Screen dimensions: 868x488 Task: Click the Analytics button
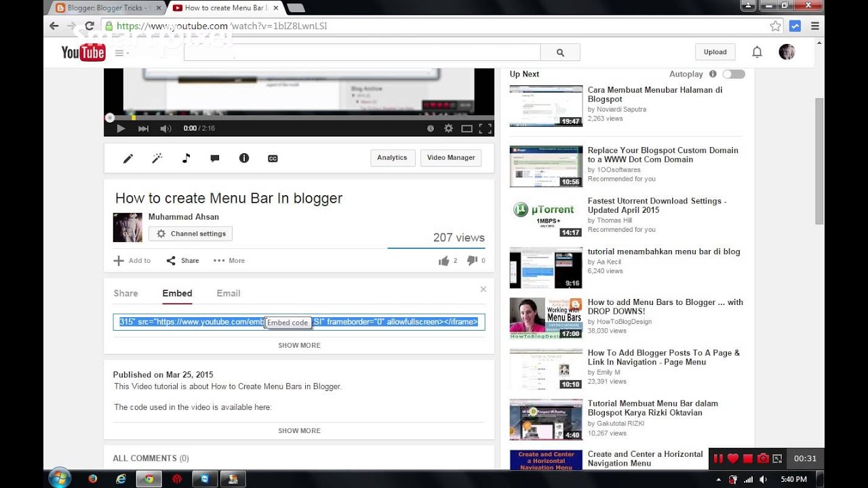pos(393,157)
